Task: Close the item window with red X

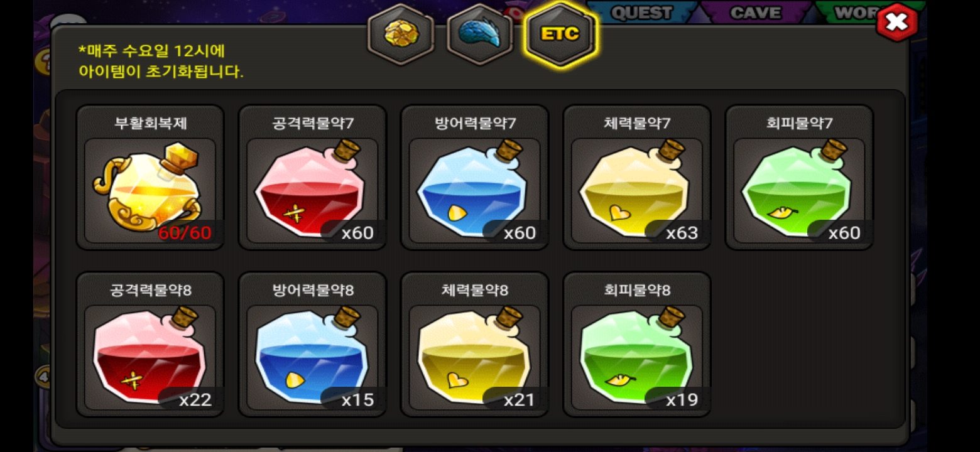Action: coord(896,23)
